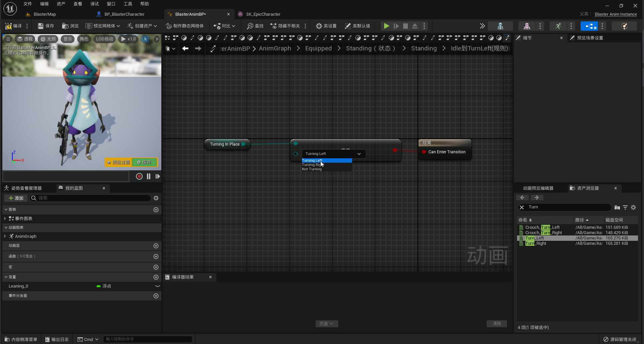Select Not Turning in enum dropdown
Viewport: 644px width, 344px height.
[x=326, y=169]
